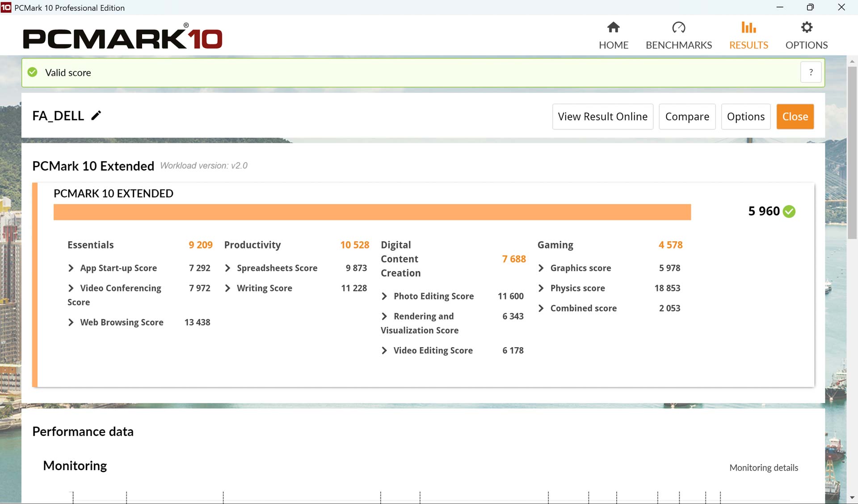Expand Graphics score details
This screenshot has height=504, width=858.
pyautogui.click(x=541, y=268)
